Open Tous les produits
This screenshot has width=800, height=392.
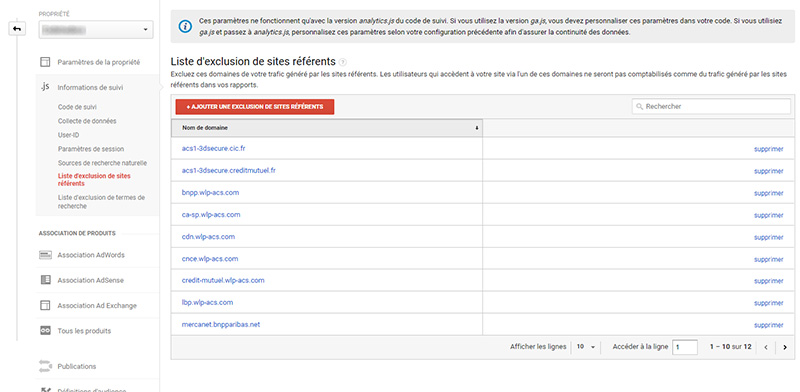(84, 331)
